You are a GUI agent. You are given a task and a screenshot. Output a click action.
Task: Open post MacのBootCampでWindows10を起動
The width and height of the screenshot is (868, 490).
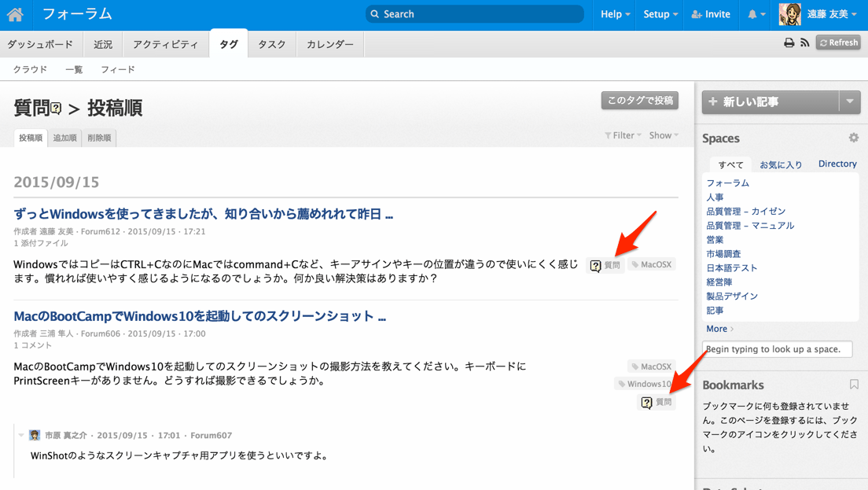(x=199, y=316)
